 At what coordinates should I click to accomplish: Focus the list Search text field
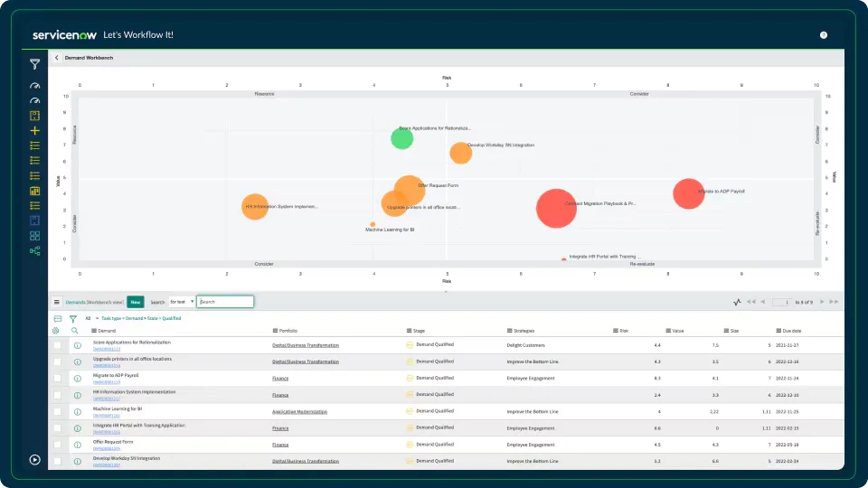pyautogui.click(x=225, y=302)
